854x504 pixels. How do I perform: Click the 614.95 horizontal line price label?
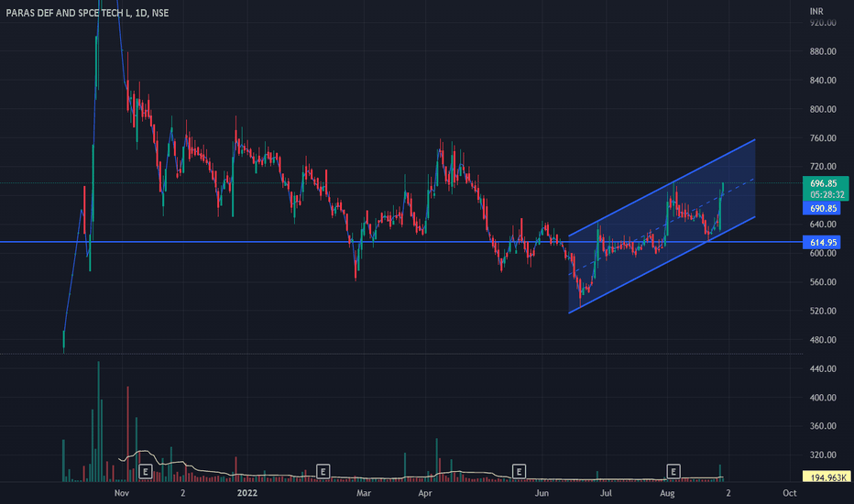click(x=822, y=243)
